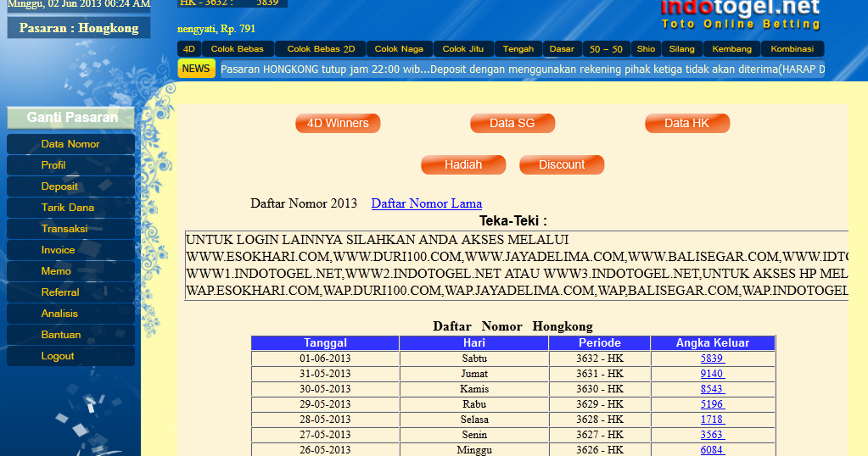Click the Daftar Nomor Hongkong table title
This screenshot has width=868, height=456.
coord(512,326)
